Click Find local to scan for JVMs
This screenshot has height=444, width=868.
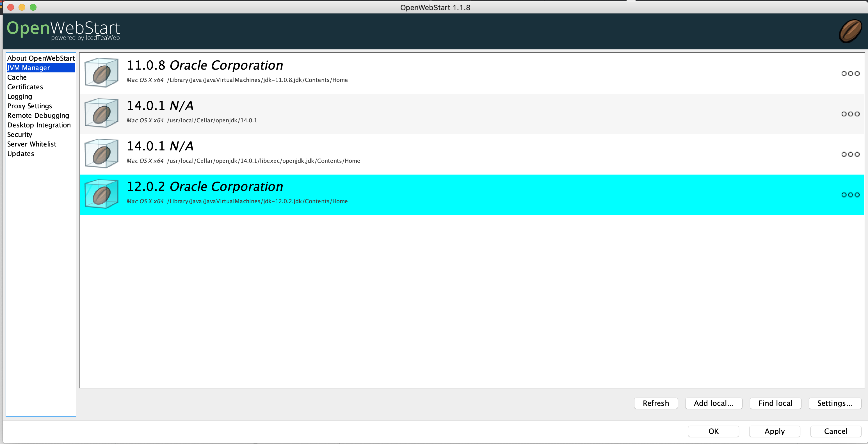point(775,403)
